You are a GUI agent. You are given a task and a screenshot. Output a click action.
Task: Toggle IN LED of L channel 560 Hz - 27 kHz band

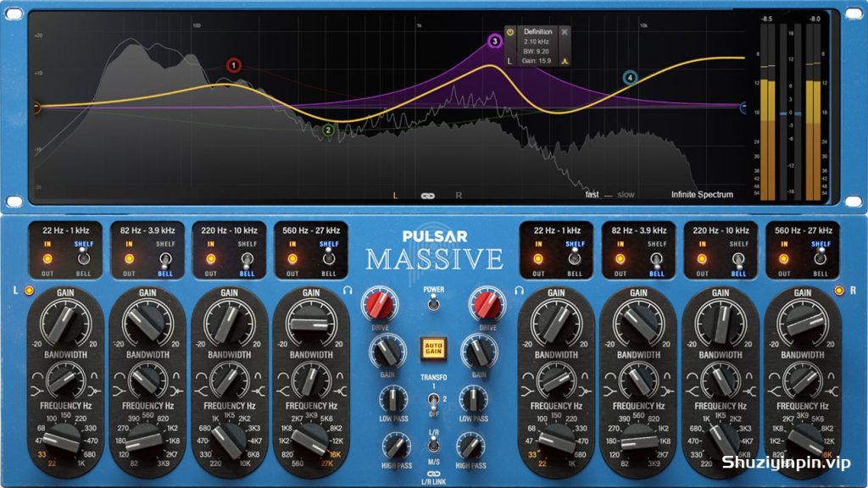[292, 258]
